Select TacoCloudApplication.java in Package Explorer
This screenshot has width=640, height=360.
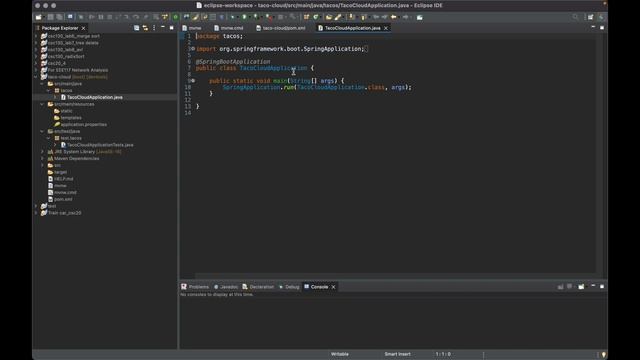coord(94,97)
